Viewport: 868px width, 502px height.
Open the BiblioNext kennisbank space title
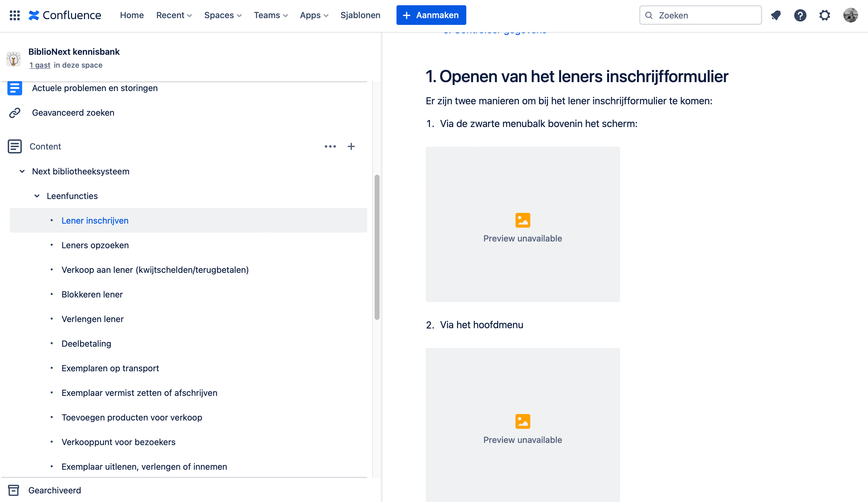pyautogui.click(x=74, y=52)
